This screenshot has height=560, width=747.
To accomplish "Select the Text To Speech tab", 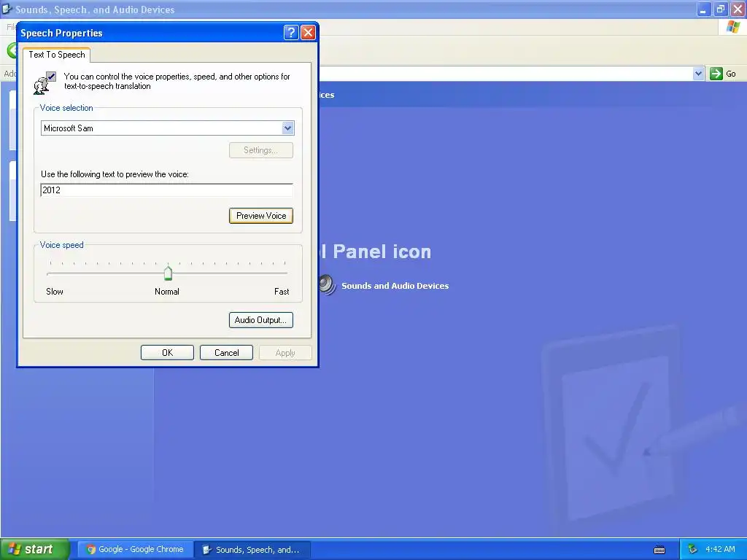I will pyautogui.click(x=57, y=55).
